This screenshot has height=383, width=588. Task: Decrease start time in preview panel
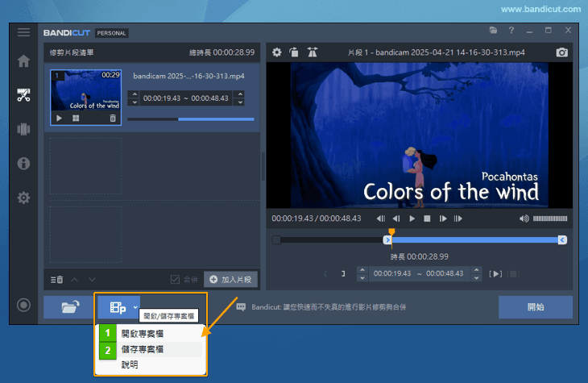[x=362, y=278]
